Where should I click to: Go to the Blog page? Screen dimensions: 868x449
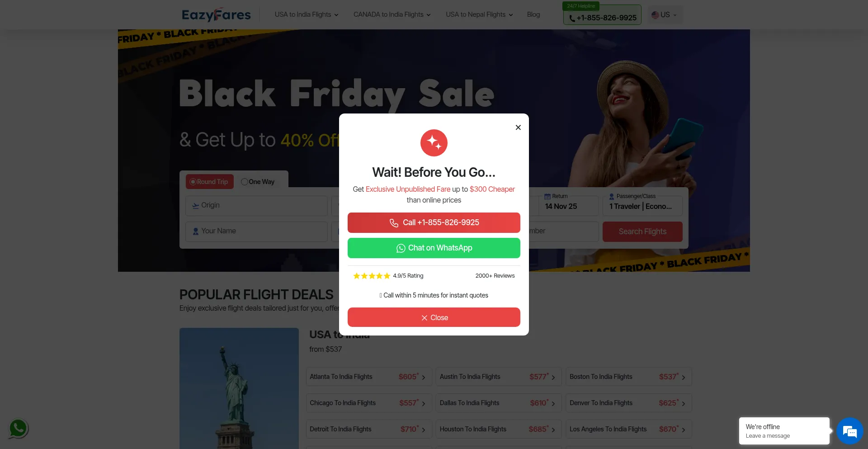(533, 14)
